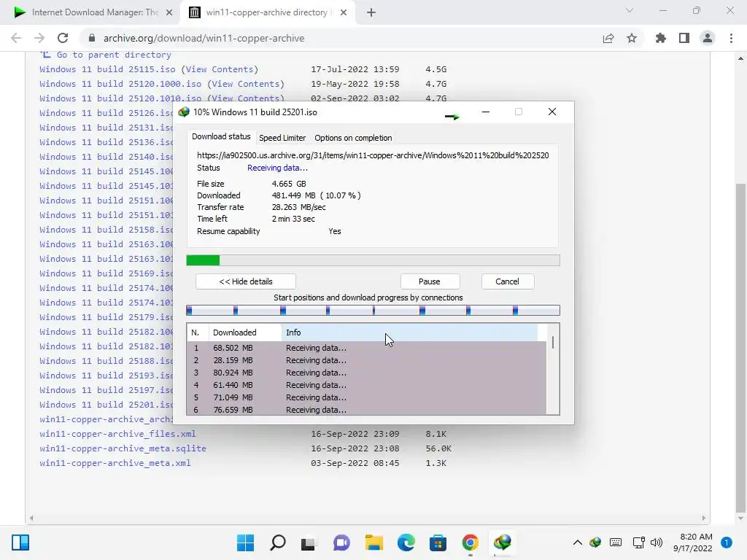Click the Info column header

point(410,332)
